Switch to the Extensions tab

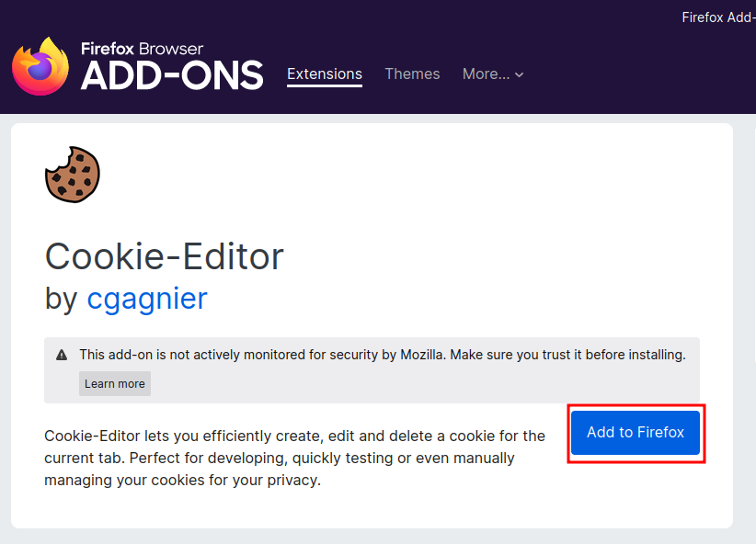325,74
